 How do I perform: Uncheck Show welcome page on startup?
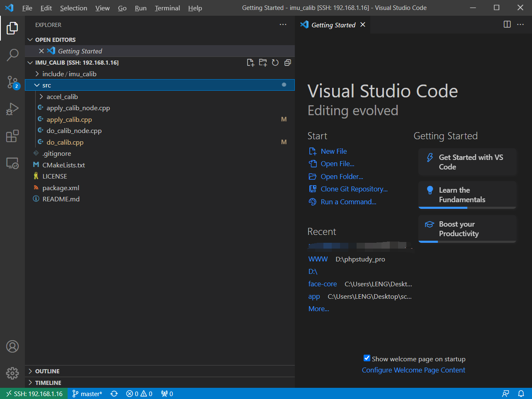pos(367,358)
